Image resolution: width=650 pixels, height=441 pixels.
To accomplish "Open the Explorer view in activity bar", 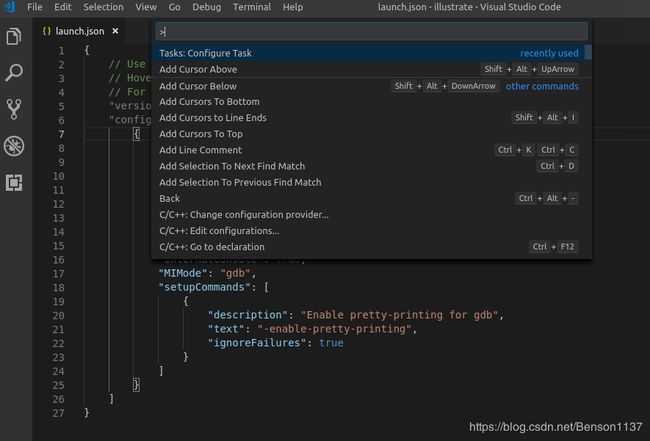I will (14, 37).
